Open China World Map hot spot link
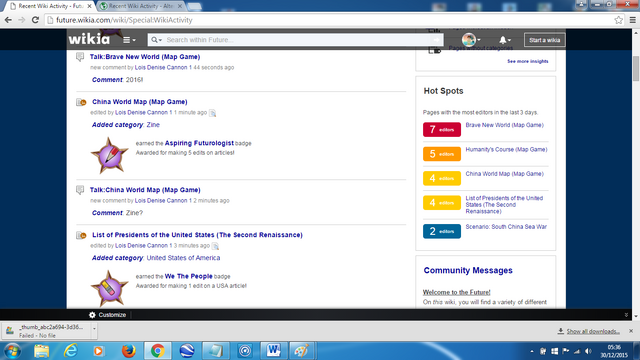 point(504,173)
